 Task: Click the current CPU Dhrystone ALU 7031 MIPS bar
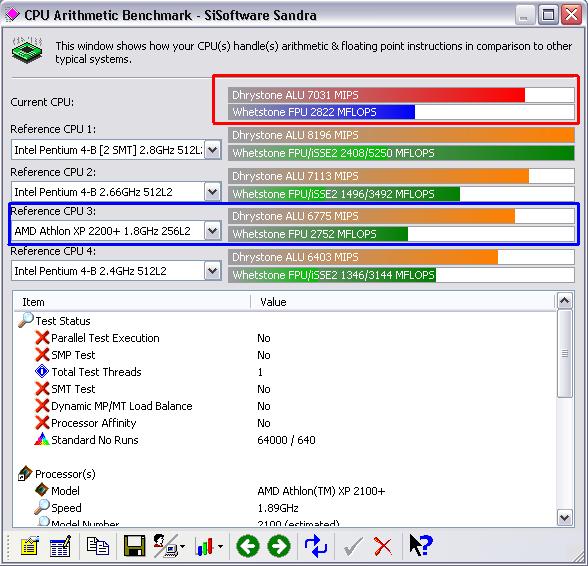click(401, 95)
